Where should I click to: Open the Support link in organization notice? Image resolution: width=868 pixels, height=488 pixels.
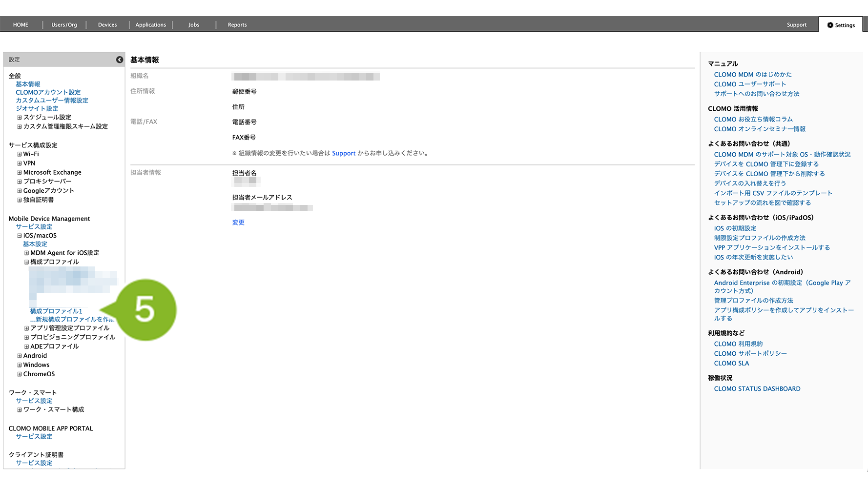(344, 153)
